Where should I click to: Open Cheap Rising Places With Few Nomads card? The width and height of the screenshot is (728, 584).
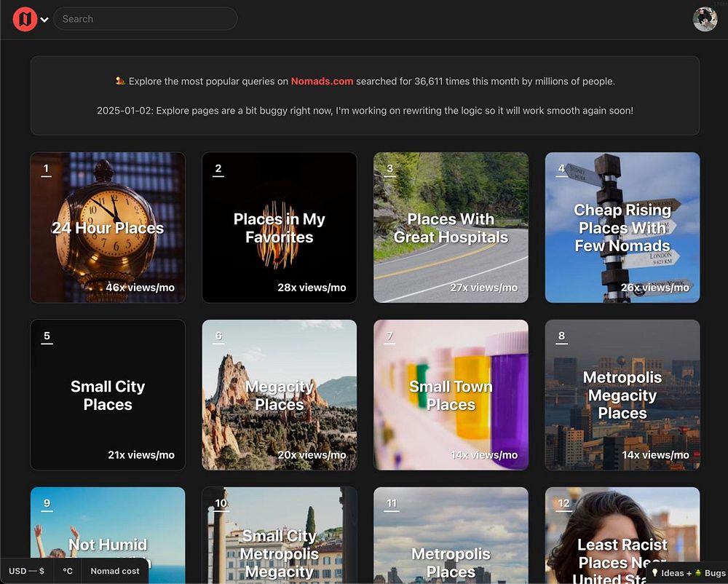[622, 227]
